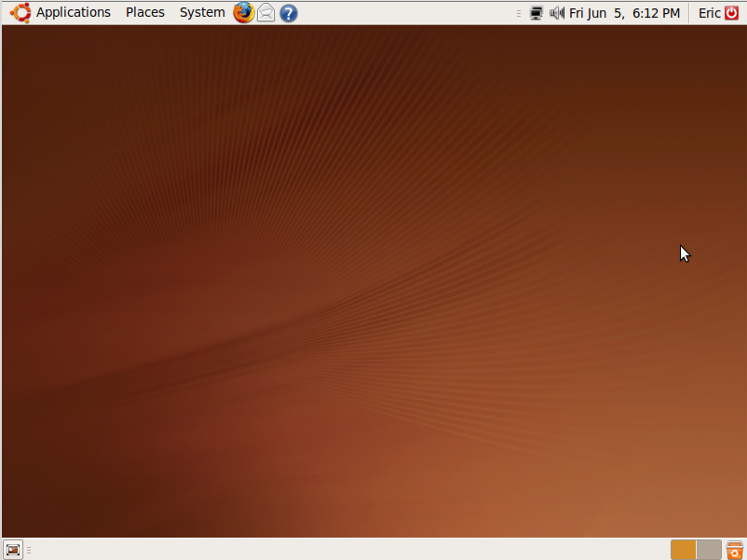Image resolution: width=747 pixels, height=560 pixels.
Task: Switch to the first orange workspace
Action: coord(683,550)
